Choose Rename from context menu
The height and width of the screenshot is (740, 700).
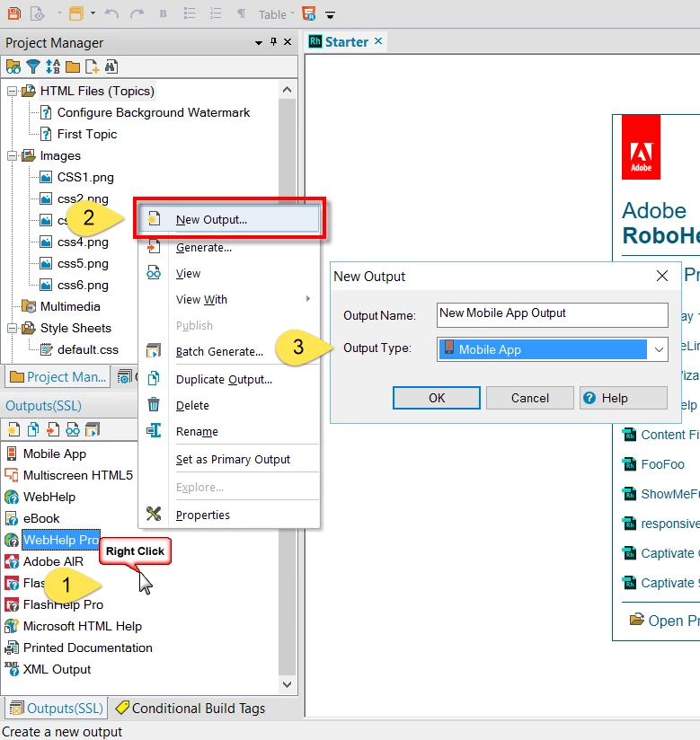pyautogui.click(x=229, y=431)
